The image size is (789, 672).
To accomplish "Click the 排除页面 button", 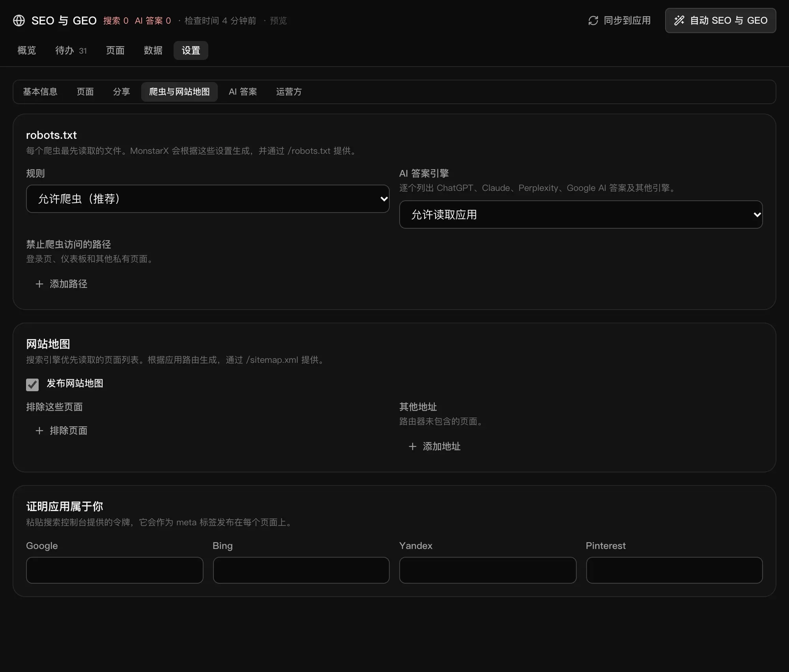I will pyautogui.click(x=62, y=431).
